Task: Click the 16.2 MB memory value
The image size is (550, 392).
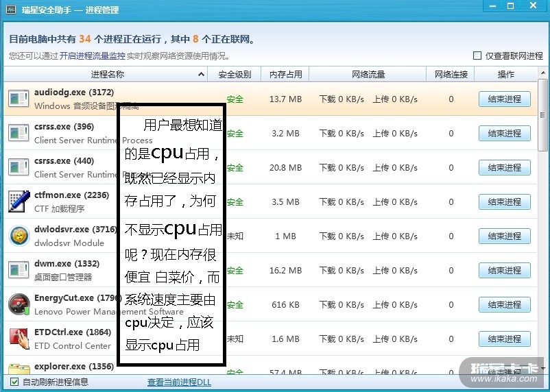Action: click(285, 270)
